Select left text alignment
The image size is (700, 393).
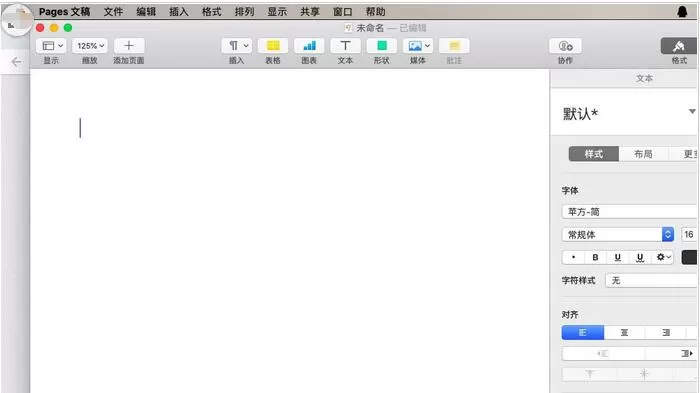[583, 332]
